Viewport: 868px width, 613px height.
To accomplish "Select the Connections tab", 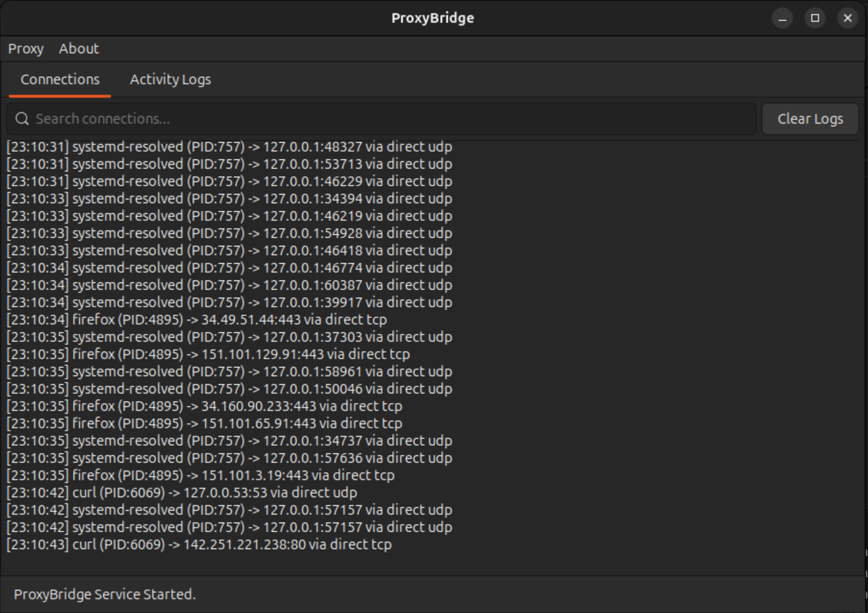I will coord(60,79).
